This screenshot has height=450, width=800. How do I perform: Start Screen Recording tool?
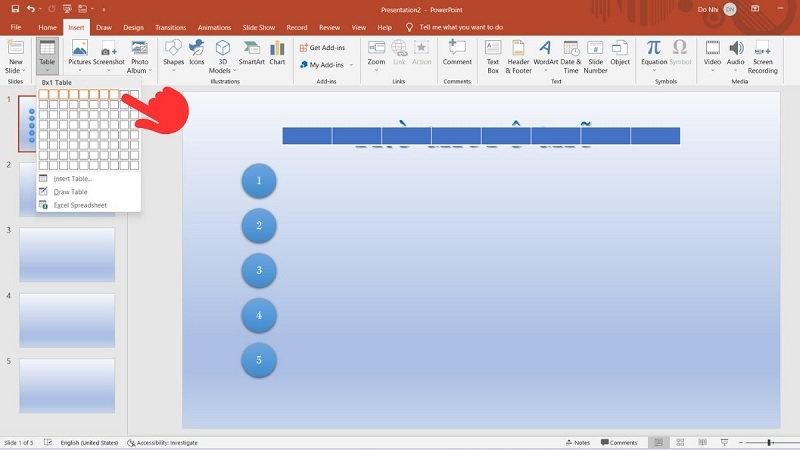[762, 56]
